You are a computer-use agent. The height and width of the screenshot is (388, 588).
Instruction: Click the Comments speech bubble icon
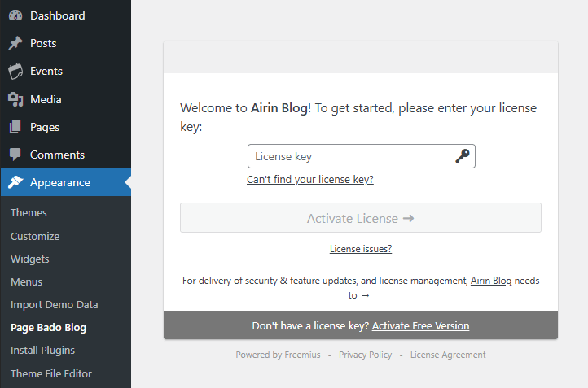[x=15, y=155]
